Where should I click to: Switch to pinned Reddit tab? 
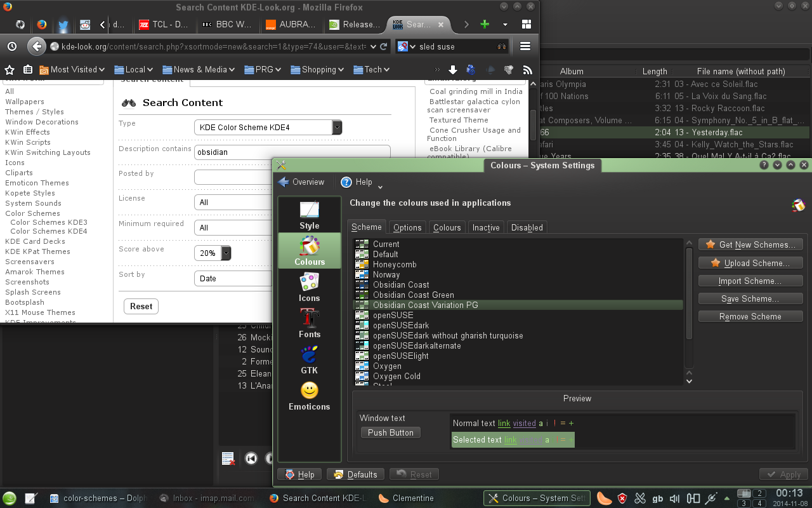point(84,25)
